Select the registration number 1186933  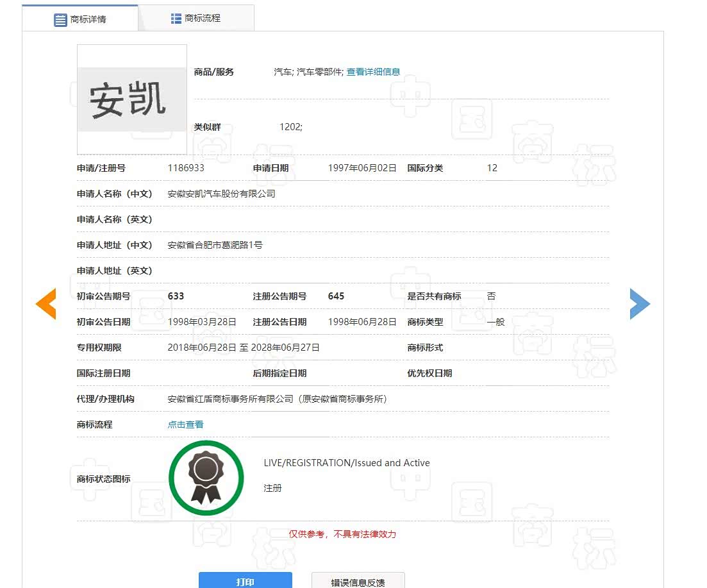(186, 168)
